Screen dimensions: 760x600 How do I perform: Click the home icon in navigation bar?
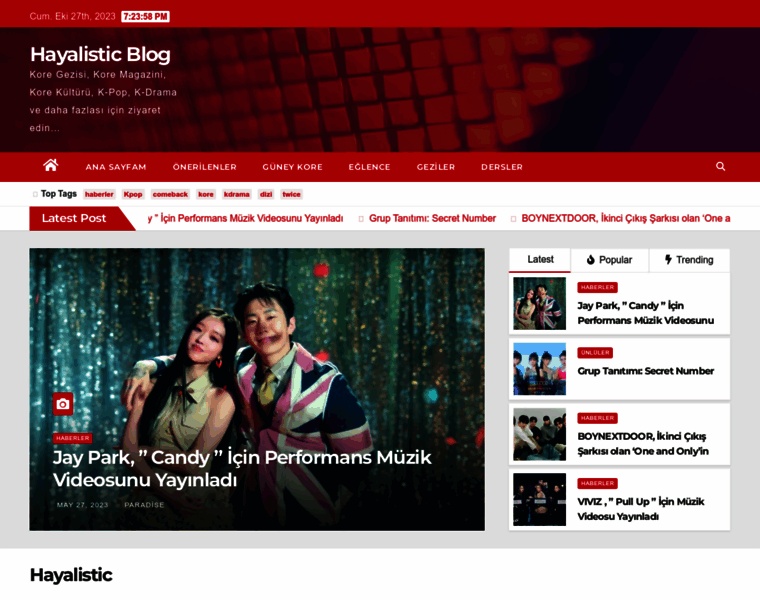[50, 166]
